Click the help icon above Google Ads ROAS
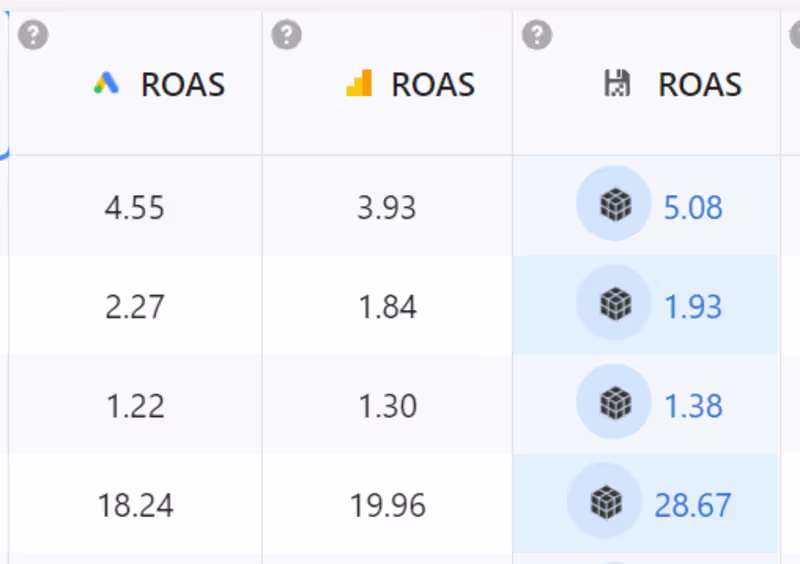 coord(34,36)
